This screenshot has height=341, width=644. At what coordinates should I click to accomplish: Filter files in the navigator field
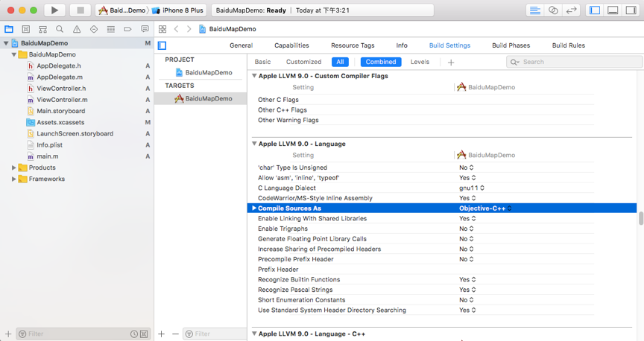pyautogui.click(x=83, y=334)
